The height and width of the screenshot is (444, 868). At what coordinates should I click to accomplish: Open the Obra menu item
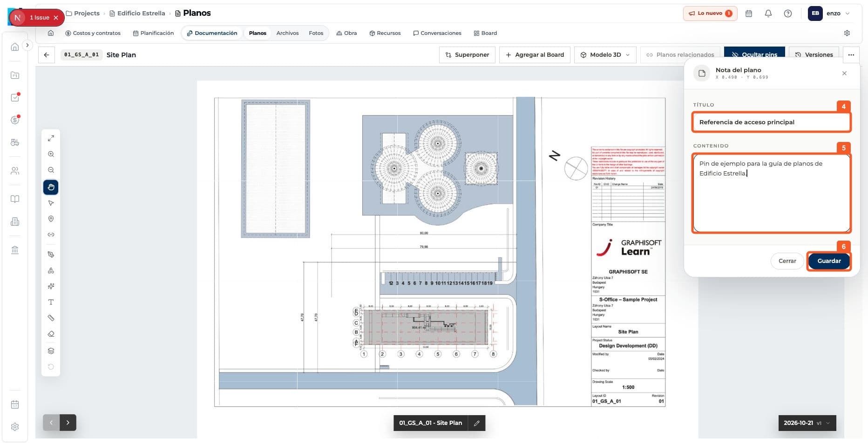click(x=346, y=33)
